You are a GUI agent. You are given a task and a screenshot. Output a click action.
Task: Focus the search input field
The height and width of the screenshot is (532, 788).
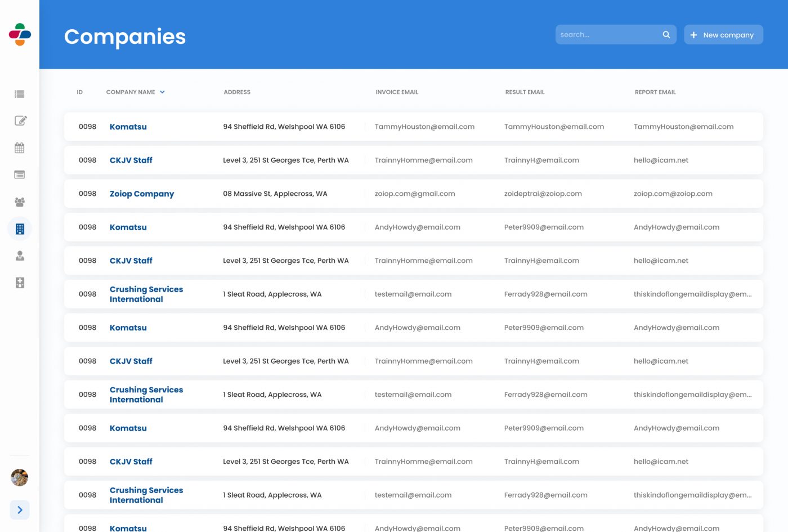click(608, 35)
